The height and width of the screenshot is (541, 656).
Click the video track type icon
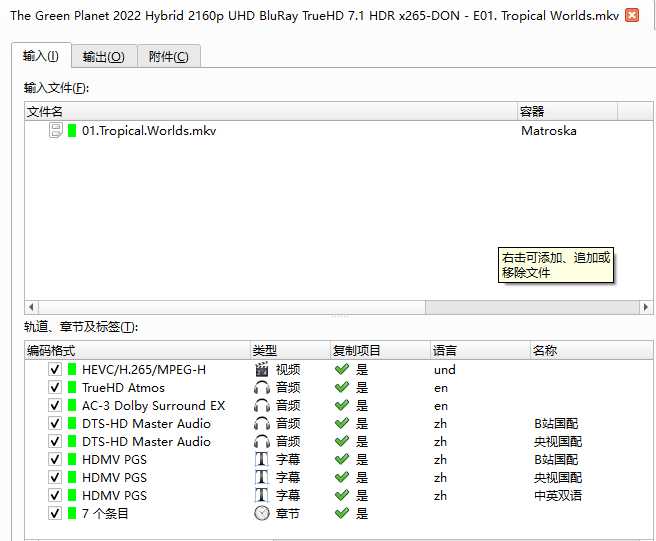click(262, 370)
